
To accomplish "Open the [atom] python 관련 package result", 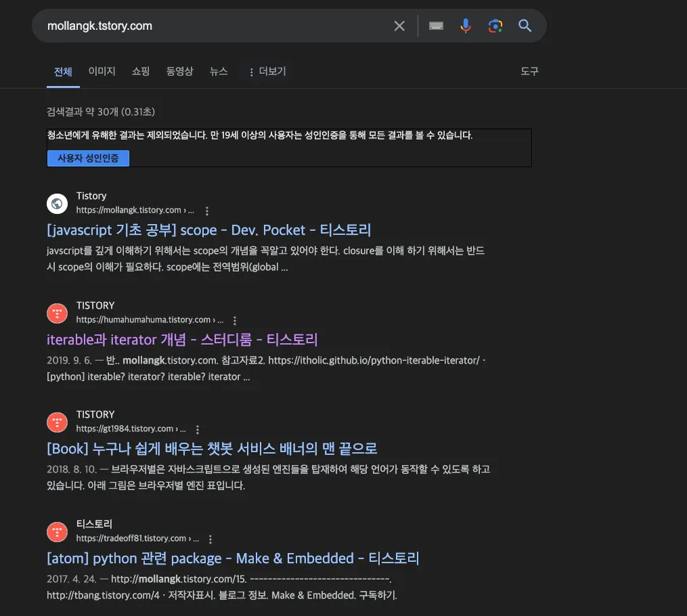I will pos(233,558).
